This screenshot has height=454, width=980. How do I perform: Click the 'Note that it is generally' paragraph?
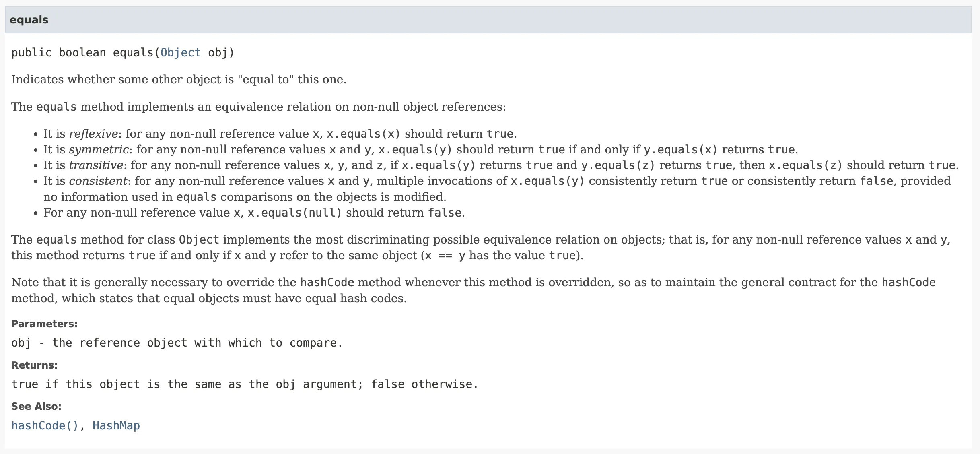[x=474, y=290]
